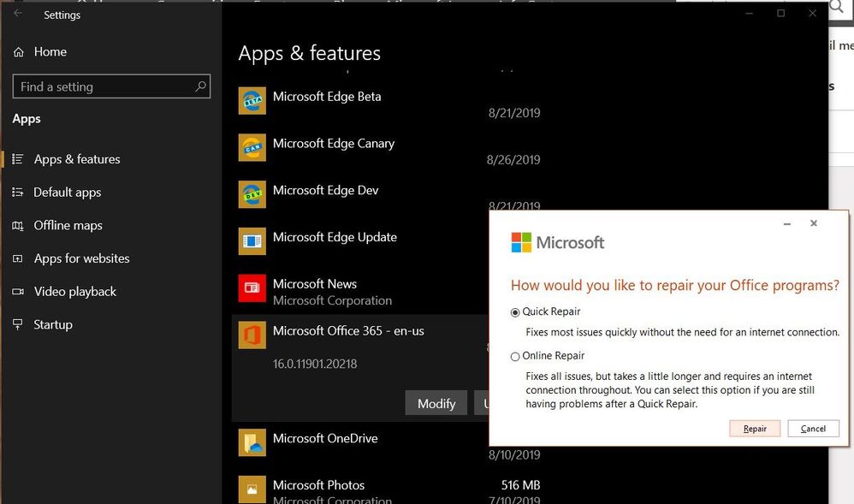This screenshot has height=504, width=854.
Task: Click the 516 MB size value
Action: [x=520, y=485]
